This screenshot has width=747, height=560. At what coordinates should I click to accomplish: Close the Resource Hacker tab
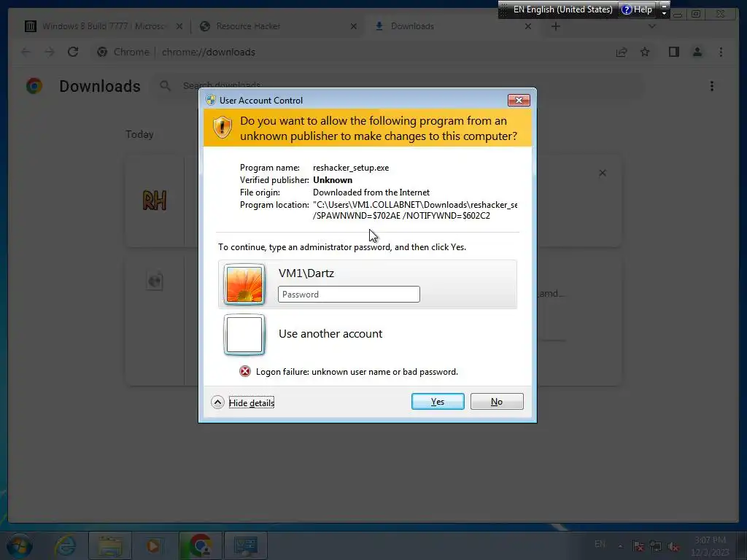click(x=354, y=26)
